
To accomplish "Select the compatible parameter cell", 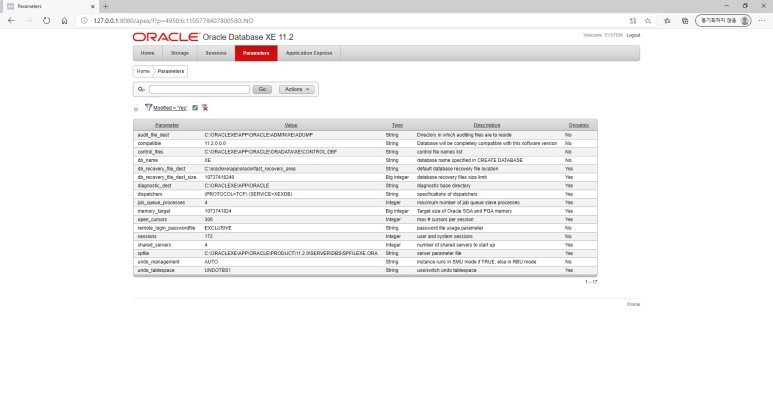I will tap(149, 143).
